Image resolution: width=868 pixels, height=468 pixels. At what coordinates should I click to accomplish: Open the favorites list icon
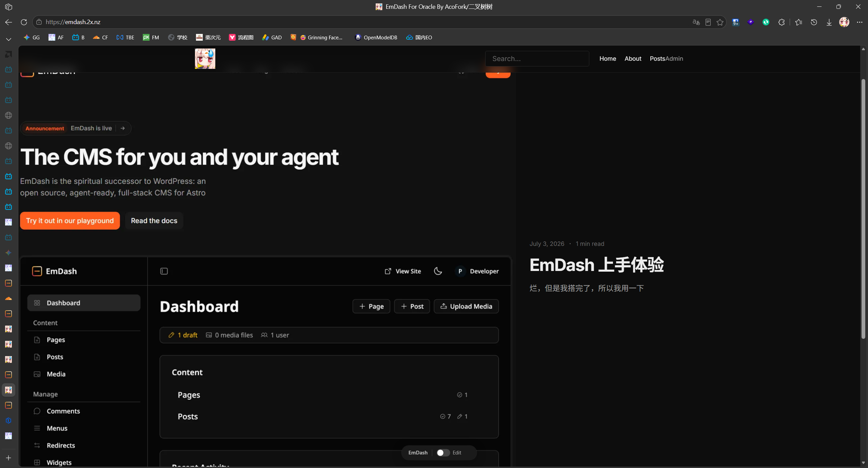point(798,22)
